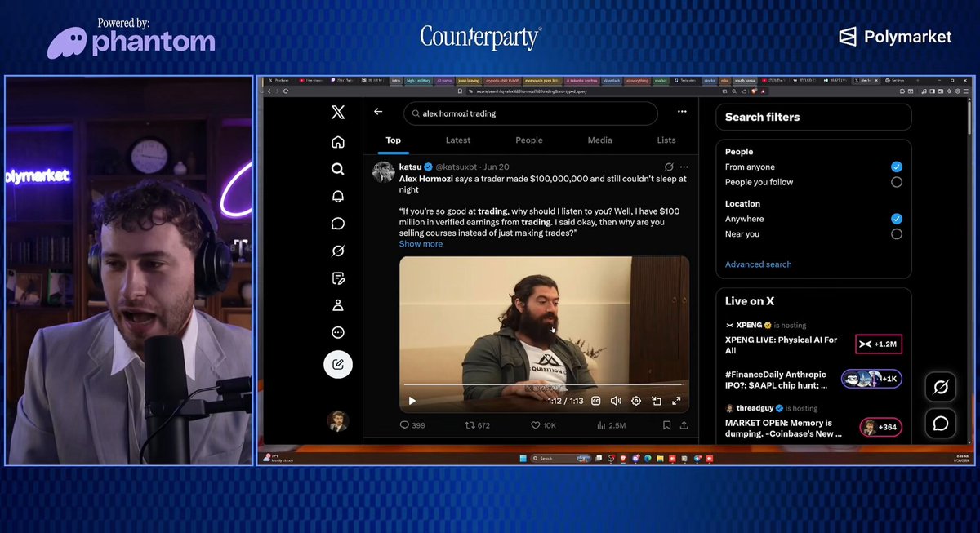The width and height of the screenshot is (980, 533).
Task: Switch to the Latest tab
Action: [458, 140]
